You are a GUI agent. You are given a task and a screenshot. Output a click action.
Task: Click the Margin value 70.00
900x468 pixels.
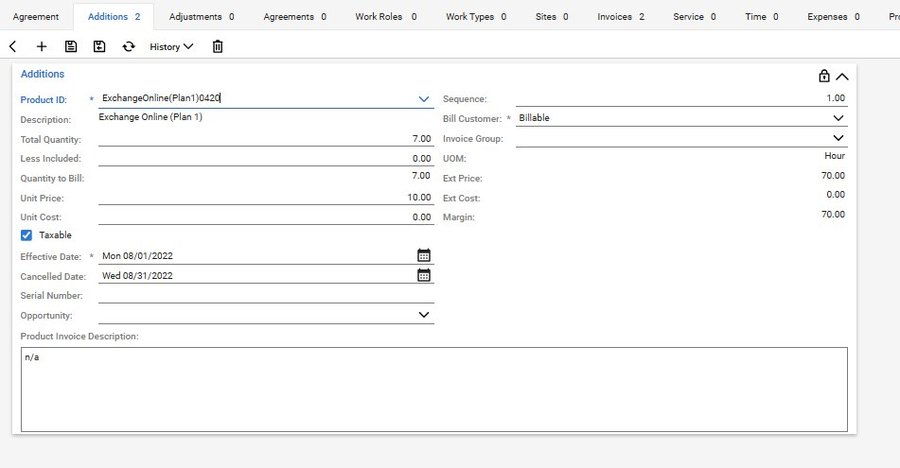click(833, 214)
